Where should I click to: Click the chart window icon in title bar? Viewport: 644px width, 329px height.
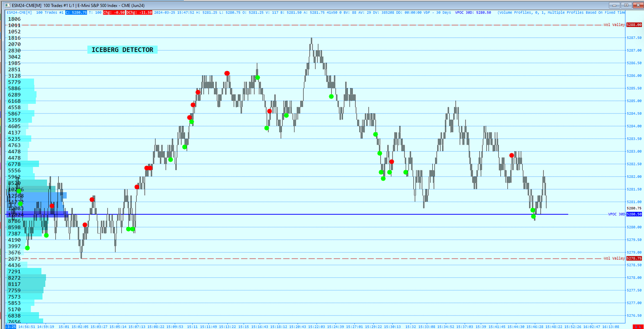(x=7, y=5)
